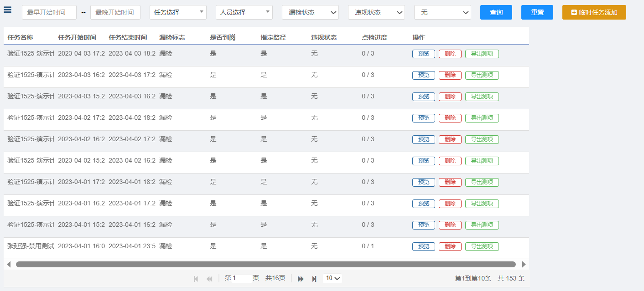
Task: Open the hamburger sidebar menu
Action: pos(7,10)
